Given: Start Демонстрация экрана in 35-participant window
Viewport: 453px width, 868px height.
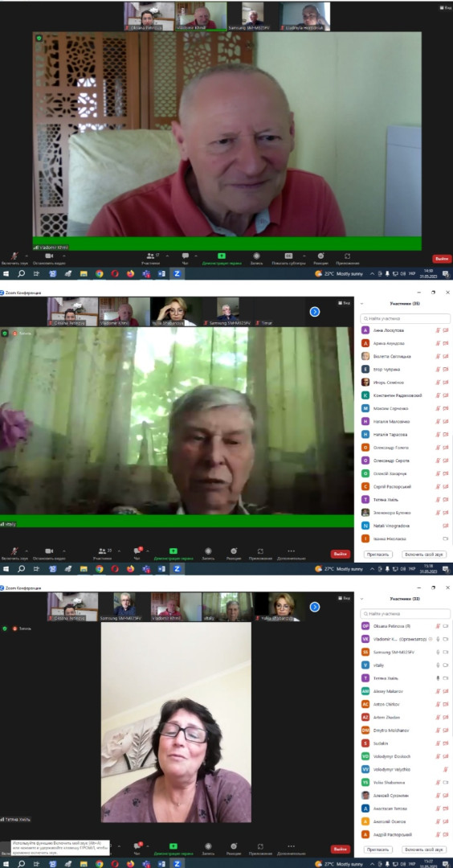Looking at the screenshot, I should click(173, 553).
